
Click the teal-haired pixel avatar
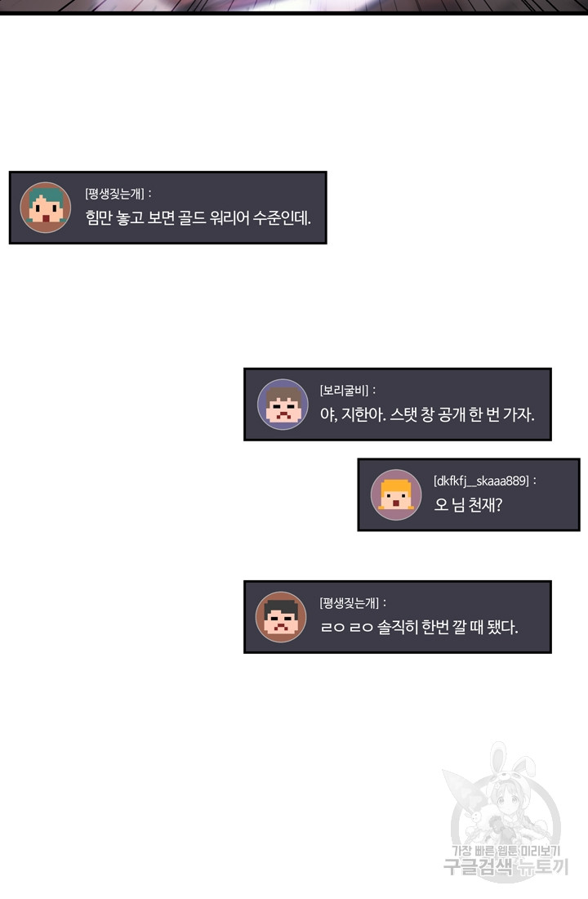(x=45, y=208)
